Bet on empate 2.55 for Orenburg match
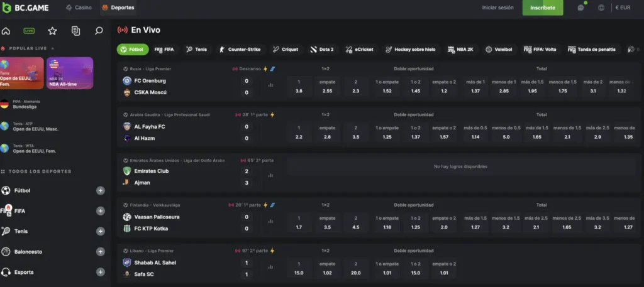Viewport: 644px width, 287px height. [327, 87]
